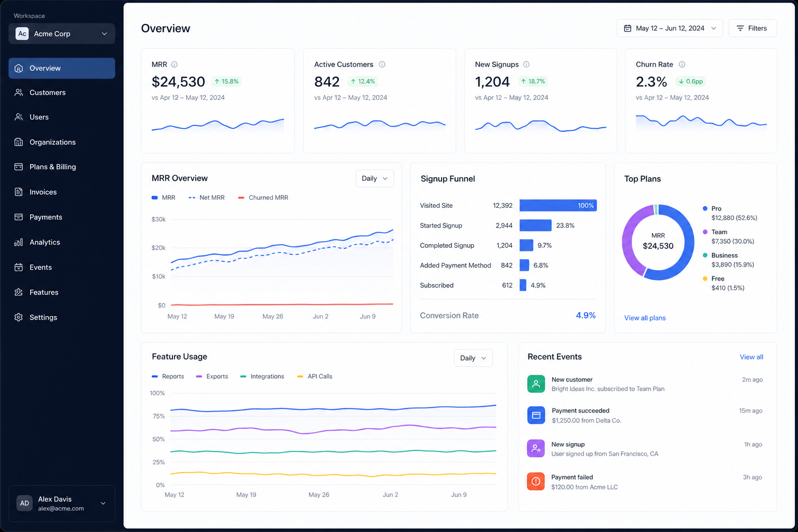Click the Analytics bar chart icon
This screenshot has width=798, height=532.
pos(19,242)
